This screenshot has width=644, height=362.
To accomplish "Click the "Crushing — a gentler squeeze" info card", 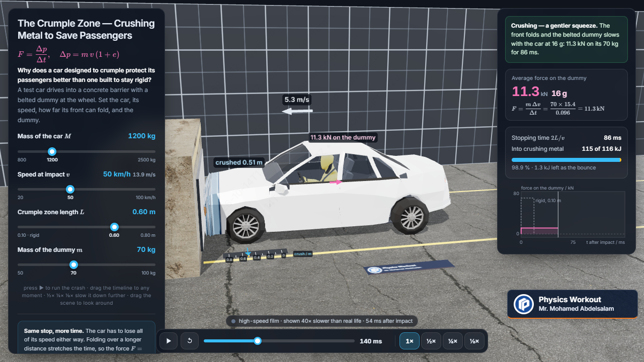I will [567, 39].
